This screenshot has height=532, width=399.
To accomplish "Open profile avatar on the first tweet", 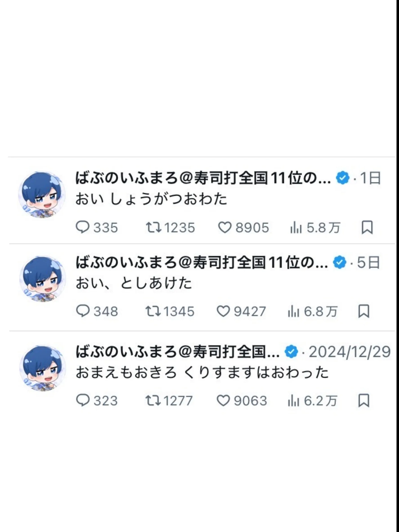I will tap(42, 194).
